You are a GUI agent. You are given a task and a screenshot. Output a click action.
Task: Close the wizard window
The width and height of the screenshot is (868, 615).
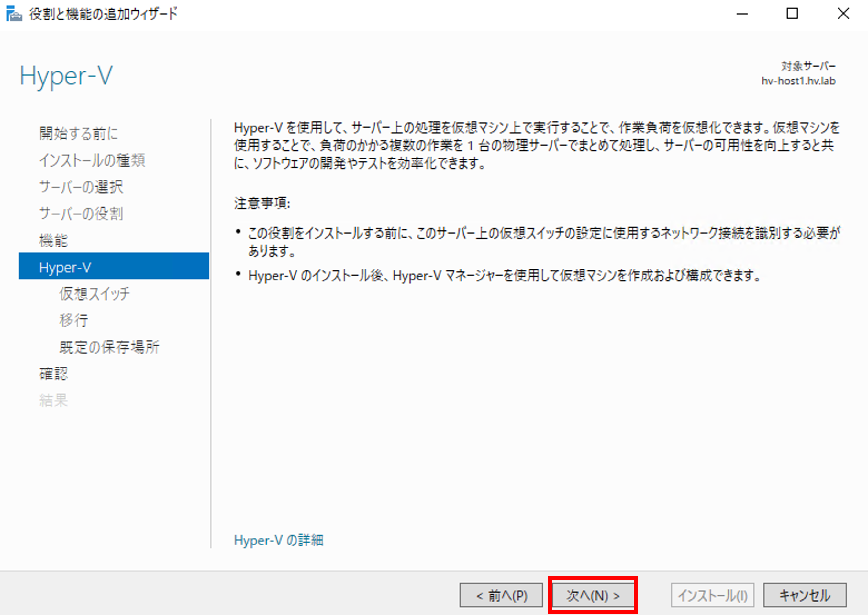843,14
